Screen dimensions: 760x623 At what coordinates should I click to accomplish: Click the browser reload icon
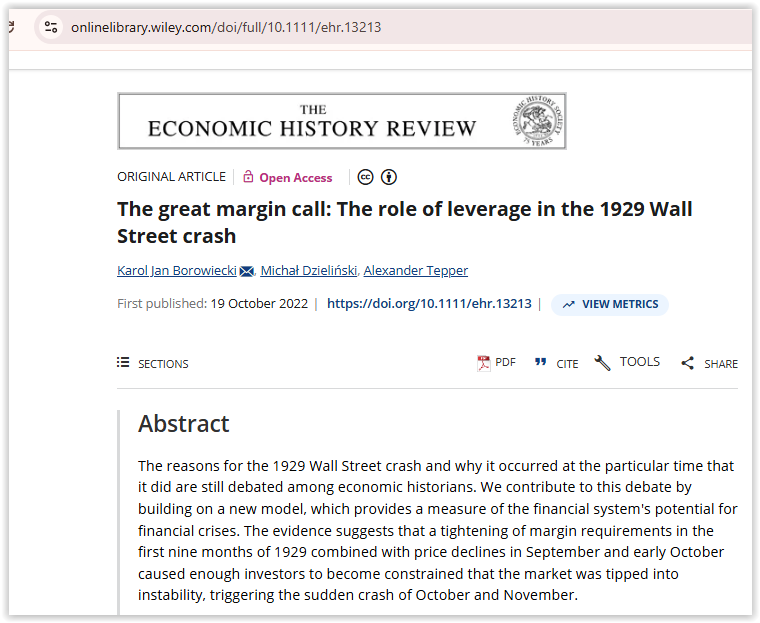[11, 27]
